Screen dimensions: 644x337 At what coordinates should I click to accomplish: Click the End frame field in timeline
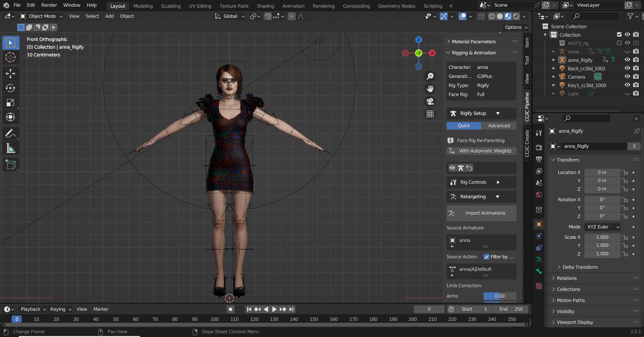click(x=511, y=309)
